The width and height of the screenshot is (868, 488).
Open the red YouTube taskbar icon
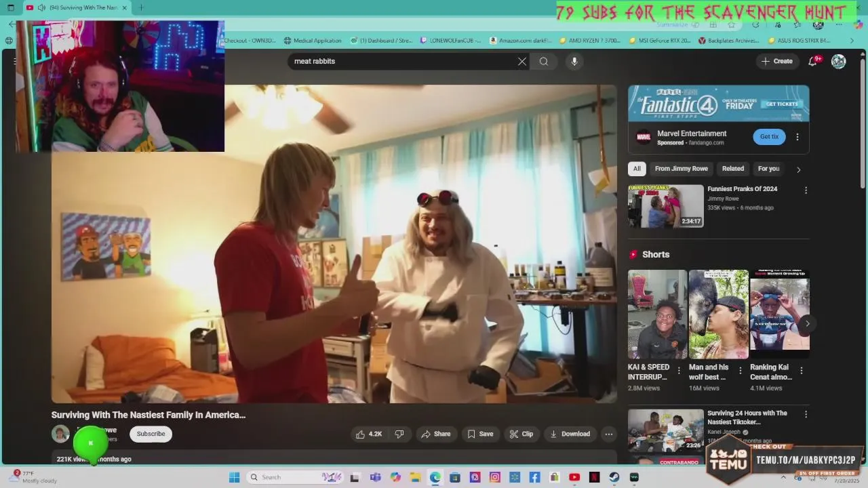(x=574, y=477)
